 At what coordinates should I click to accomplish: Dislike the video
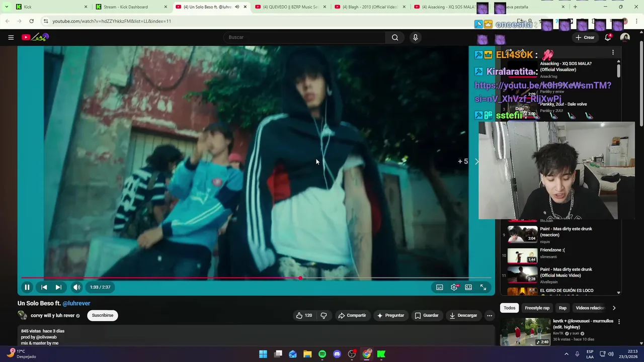324,315
